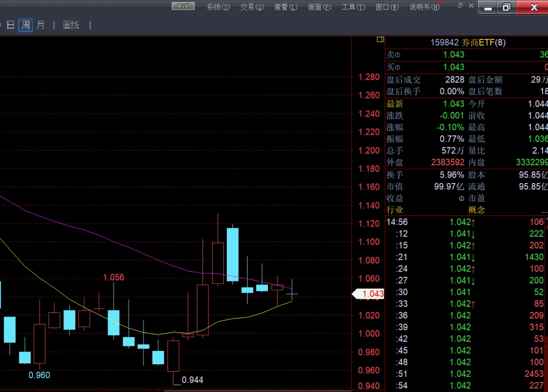This screenshot has width=548, height=392.
Task: Click the 0.960 low price annotation
Action: pyautogui.click(x=39, y=375)
